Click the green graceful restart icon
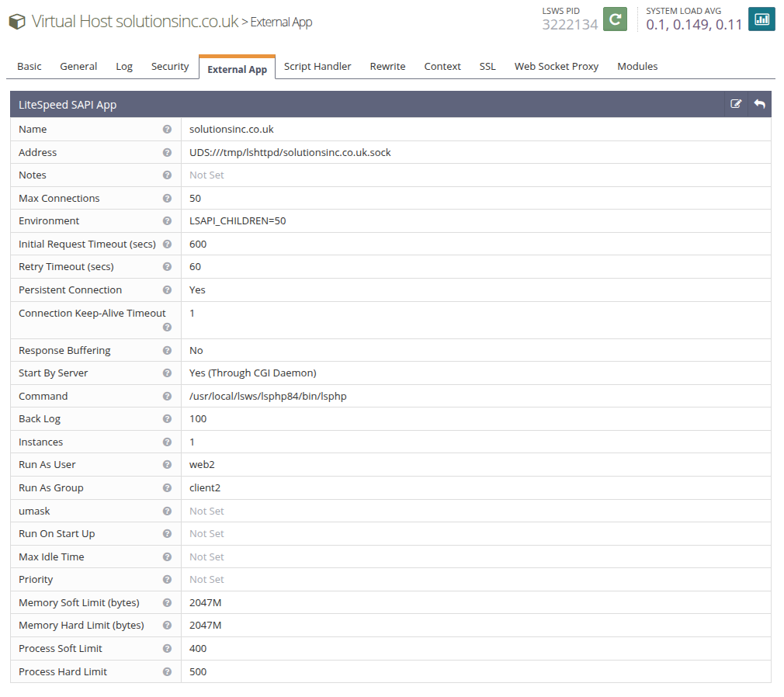The height and width of the screenshot is (697, 784). click(x=615, y=19)
